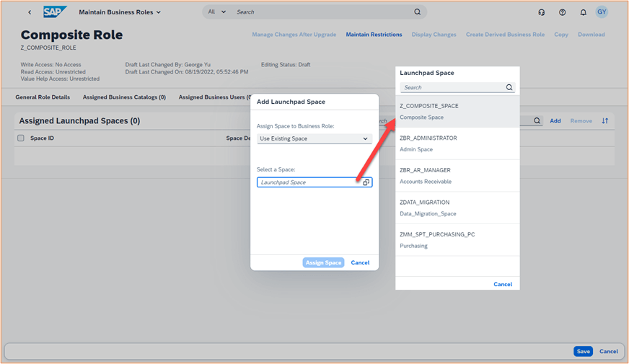The image size is (629, 364).
Task: Open value help icon in Launchpad Space field
Action: (x=366, y=182)
